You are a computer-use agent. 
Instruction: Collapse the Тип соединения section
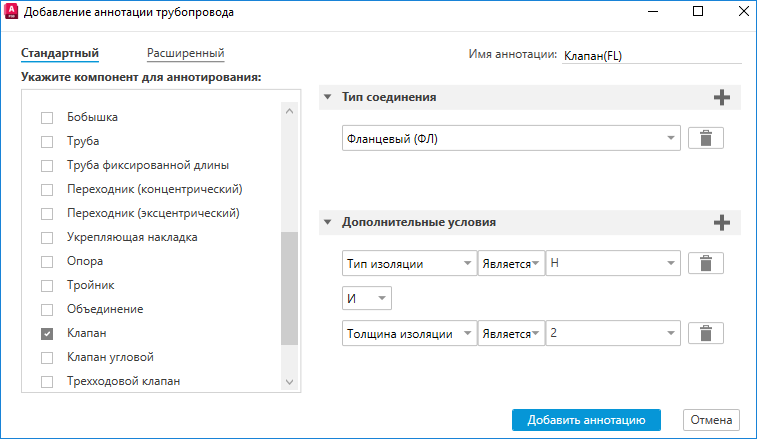[x=328, y=98]
